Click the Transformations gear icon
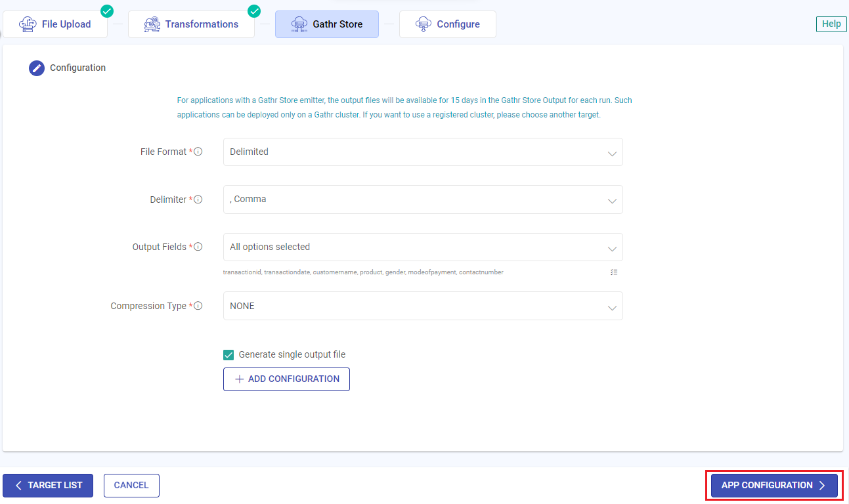849x504 pixels. (152, 24)
